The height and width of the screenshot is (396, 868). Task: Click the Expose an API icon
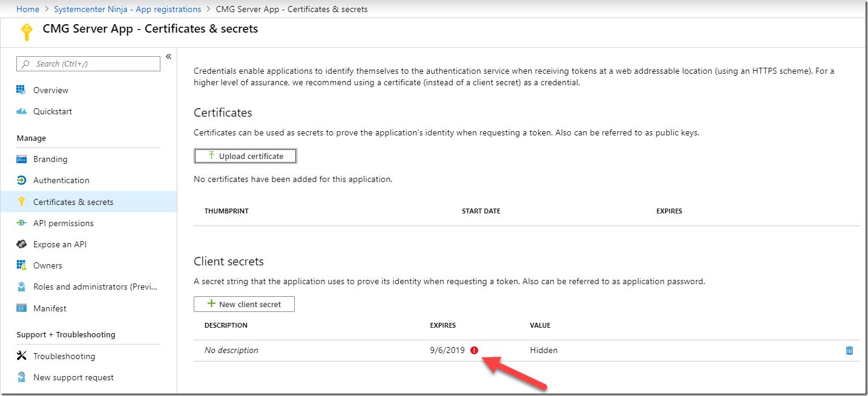22,244
